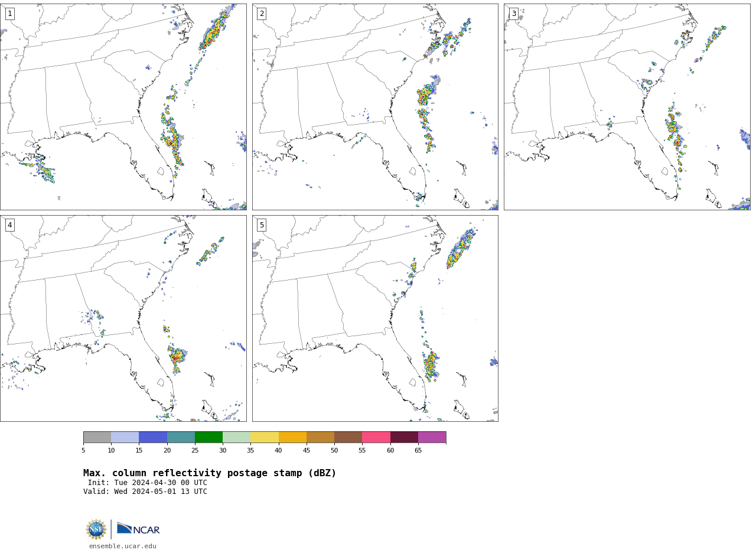Click the member label number 4
This screenshot has width=756, height=553.
(x=9, y=225)
